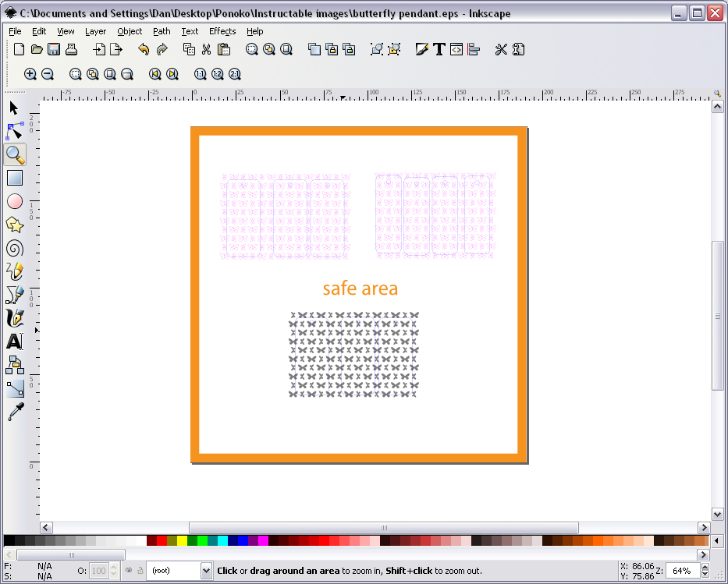Select the Zoom tool in the toolbox
This screenshot has height=584, width=728.
[13, 154]
